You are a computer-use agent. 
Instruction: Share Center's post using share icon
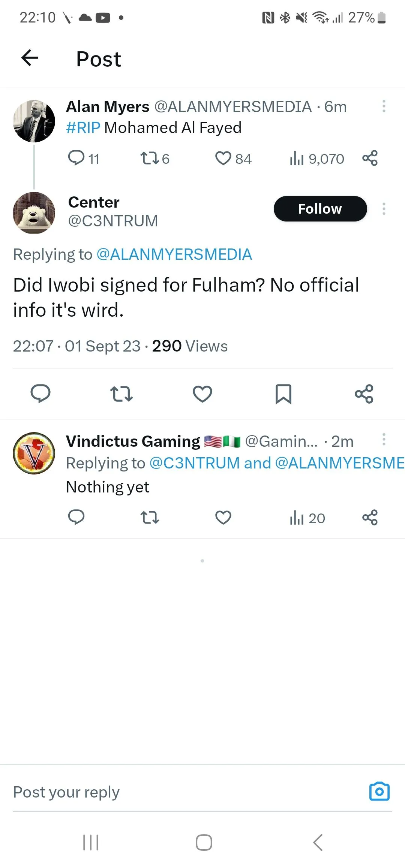coord(364,394)
